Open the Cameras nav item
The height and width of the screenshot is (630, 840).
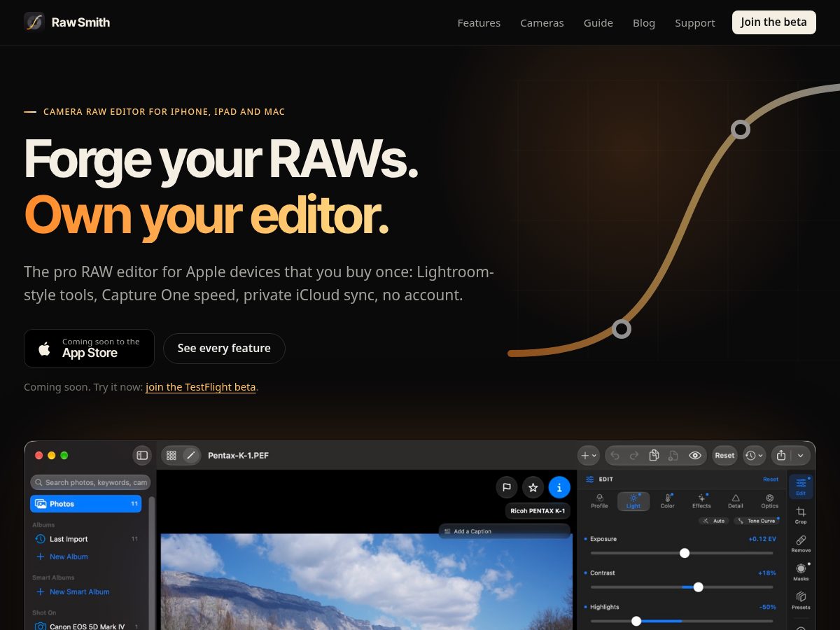click(542, 23)
